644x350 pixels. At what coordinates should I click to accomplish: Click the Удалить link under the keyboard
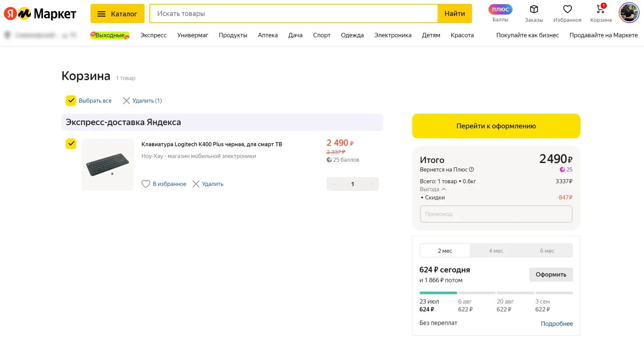pos(212,184)
